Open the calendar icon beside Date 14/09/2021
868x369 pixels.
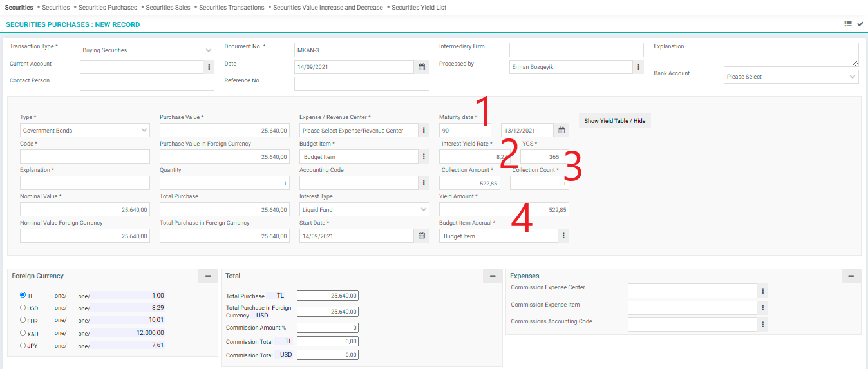(x=422, y=67)
